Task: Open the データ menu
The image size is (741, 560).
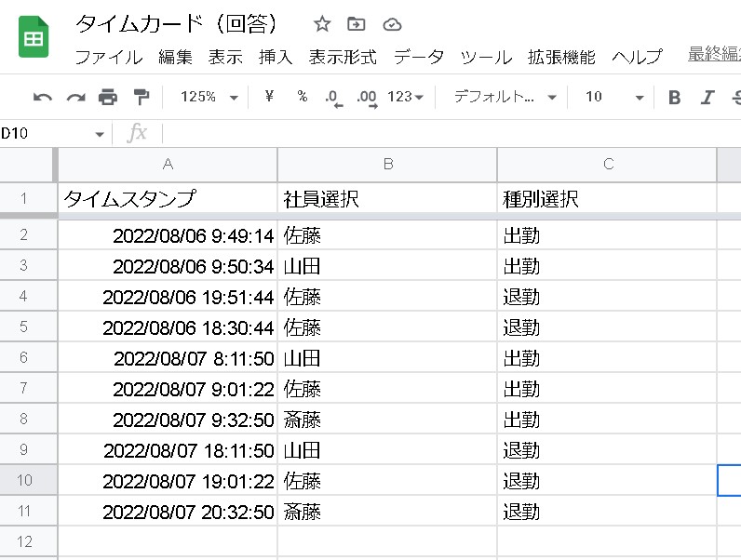Action: tap(418, 57)
